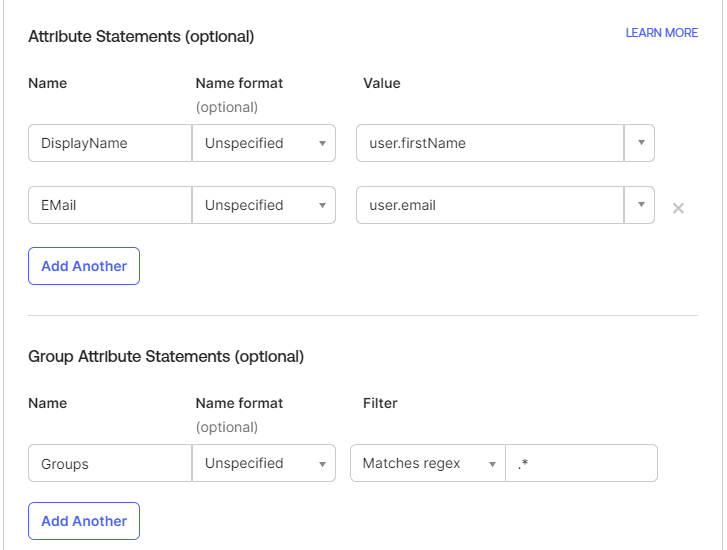Click Add Another under Group Attribute Statements

[x=84, y=521]
